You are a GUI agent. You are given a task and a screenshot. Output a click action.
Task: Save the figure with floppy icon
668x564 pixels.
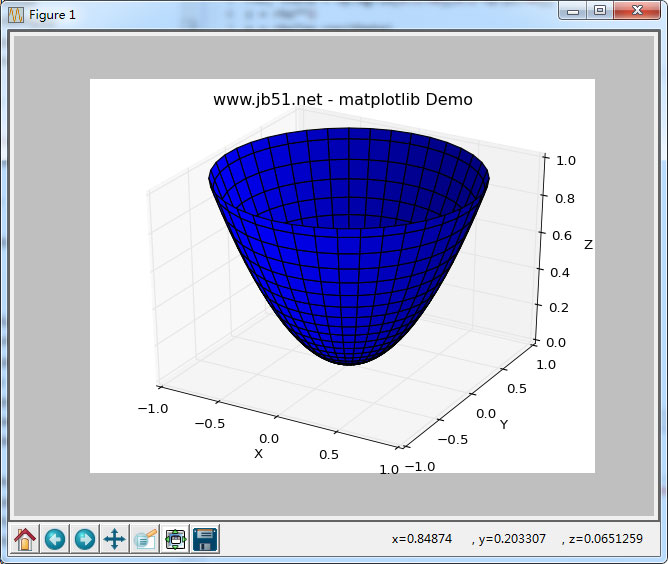coord(205,539)
